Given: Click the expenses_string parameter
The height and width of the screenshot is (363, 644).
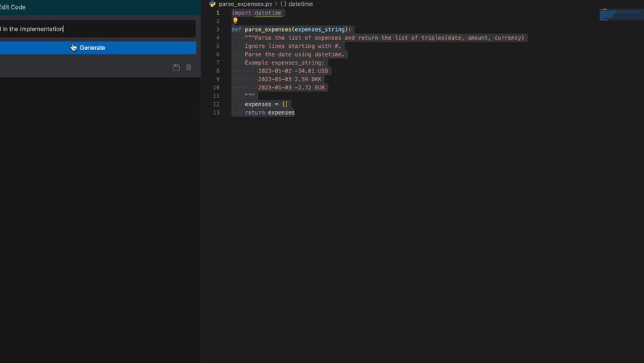Looking at the screenshot, I should click(319, 30).
